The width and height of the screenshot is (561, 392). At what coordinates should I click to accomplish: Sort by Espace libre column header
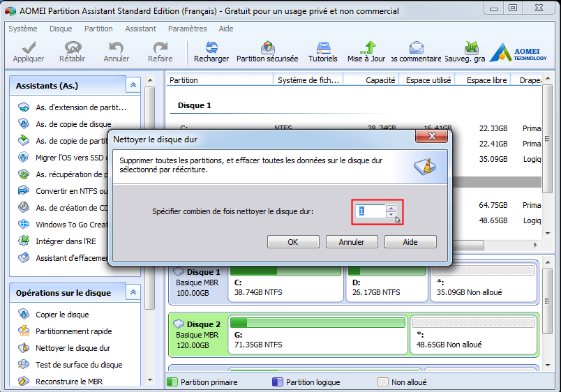(x=483, y=80)
